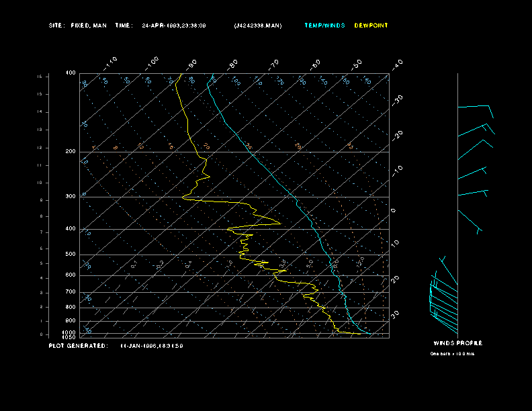
Task: Click the lowest isolated wind barb above the cluster
Action: [x=469, y=222]
